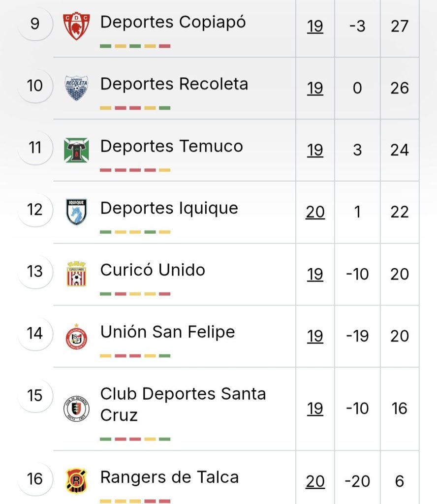Tap the Curicó Unido striped crest

pos(76,274)
